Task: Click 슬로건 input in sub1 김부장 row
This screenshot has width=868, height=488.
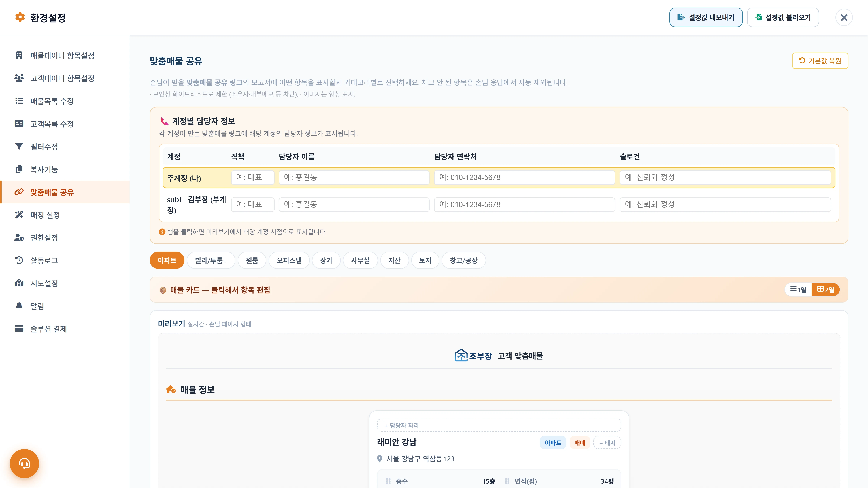Action: pos(725,205)
